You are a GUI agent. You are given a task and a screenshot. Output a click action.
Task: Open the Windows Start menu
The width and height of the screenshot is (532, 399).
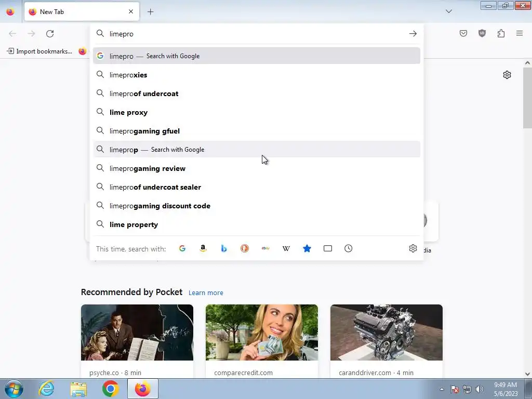14,389
